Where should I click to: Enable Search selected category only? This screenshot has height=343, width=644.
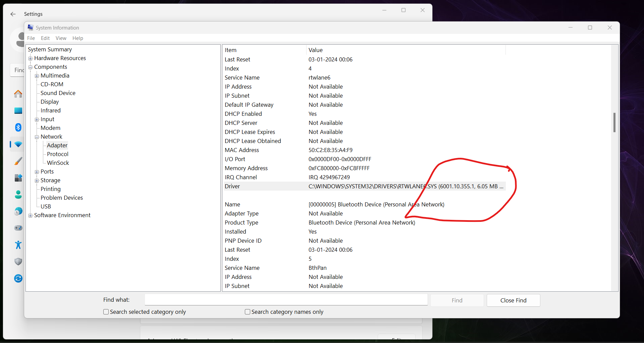[x=106, y=312]
